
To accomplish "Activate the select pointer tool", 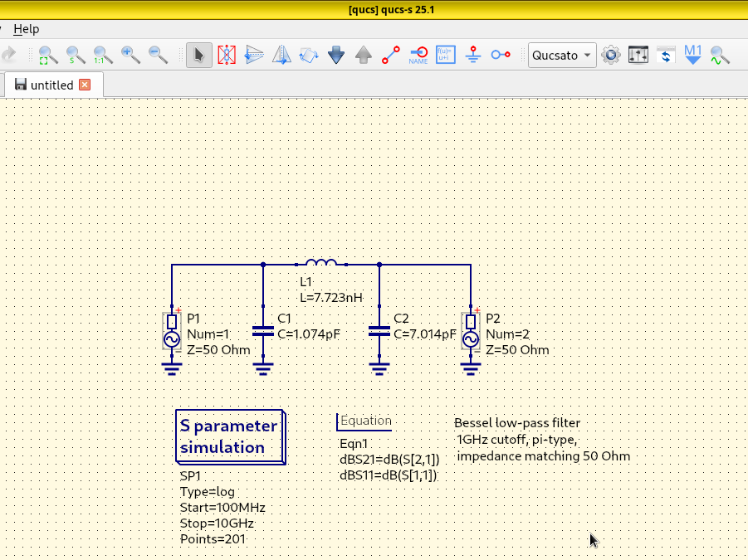I will [198, 55].
